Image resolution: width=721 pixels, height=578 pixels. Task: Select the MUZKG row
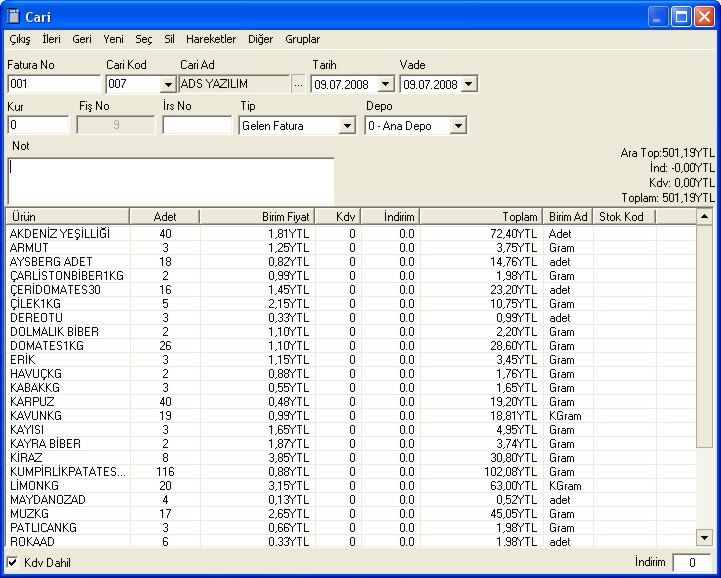pyautogui.click(x=351, y=514)
